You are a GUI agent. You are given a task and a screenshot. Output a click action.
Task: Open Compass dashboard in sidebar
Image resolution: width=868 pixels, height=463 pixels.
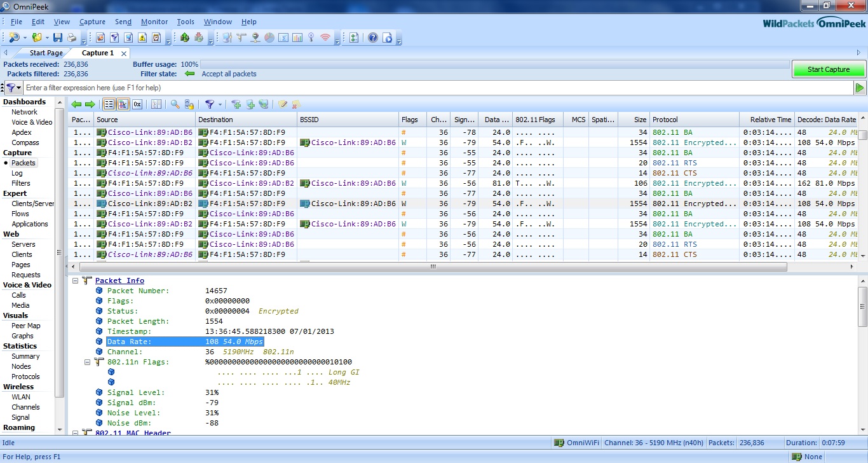(25, 142)
